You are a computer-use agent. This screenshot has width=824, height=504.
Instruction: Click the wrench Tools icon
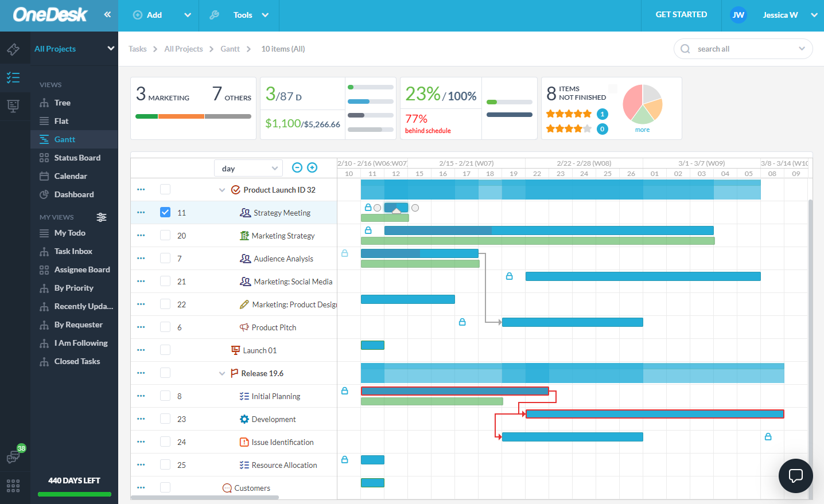pyautogui.click(x=214, y=15)
